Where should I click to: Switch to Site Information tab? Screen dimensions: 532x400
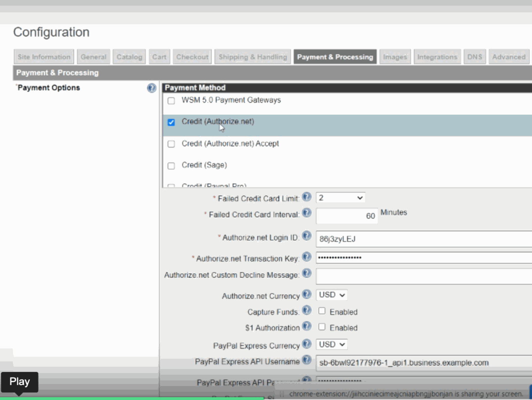44,57
